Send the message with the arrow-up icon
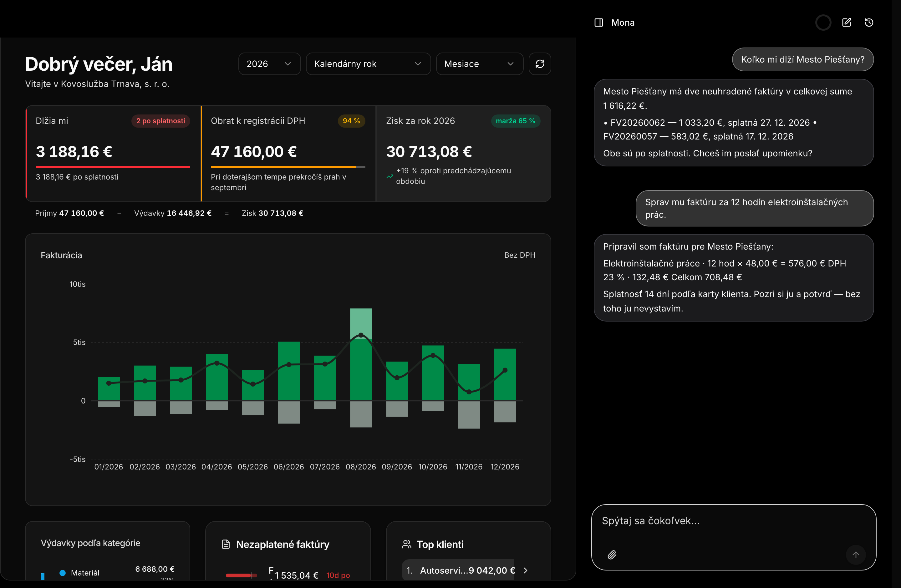This screenshot has width=901, height=588. click(x=856, y=555)
